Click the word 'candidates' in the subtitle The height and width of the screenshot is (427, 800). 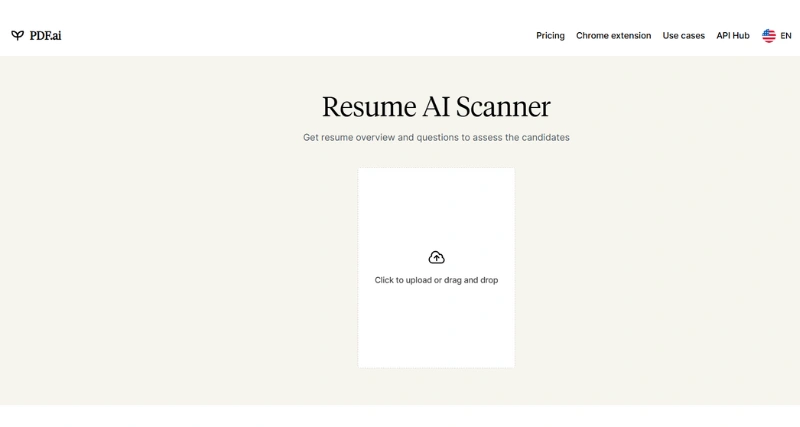tap(546, 137)
